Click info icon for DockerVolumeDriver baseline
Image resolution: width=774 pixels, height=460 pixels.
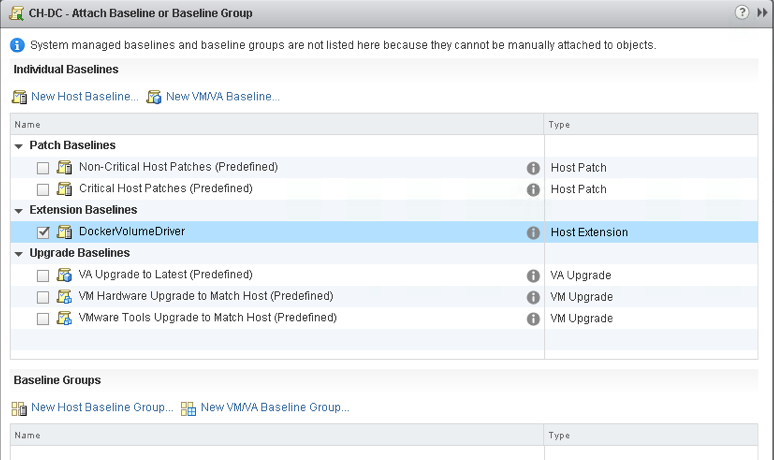click(x=533, y=232)
